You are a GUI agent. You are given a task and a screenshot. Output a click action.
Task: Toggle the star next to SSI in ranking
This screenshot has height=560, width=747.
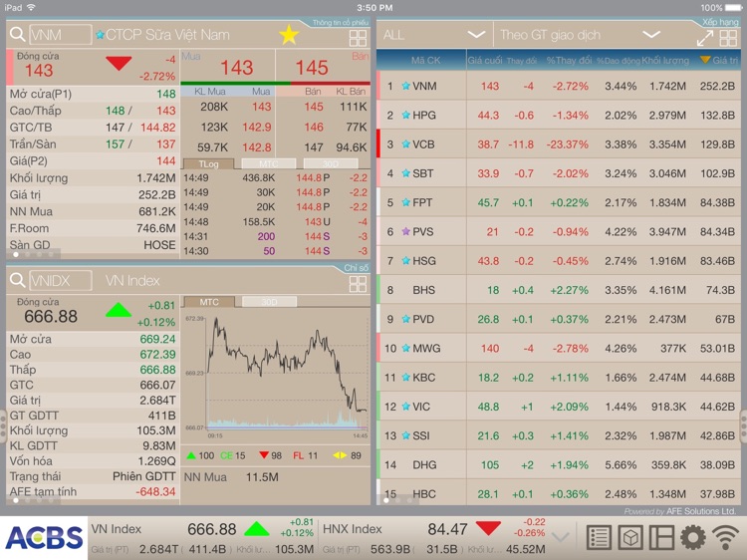[406, 435]
